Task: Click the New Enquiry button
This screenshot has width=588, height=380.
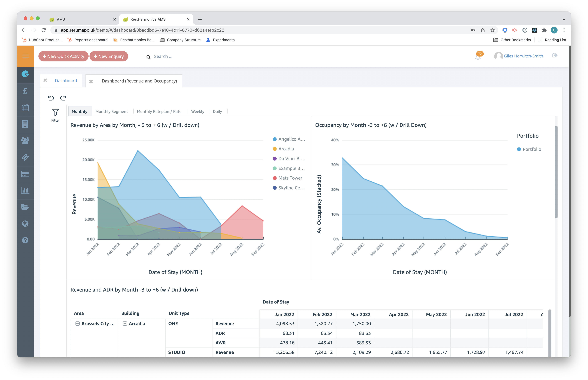Action: pyautogui.click(x=109, y=56)
